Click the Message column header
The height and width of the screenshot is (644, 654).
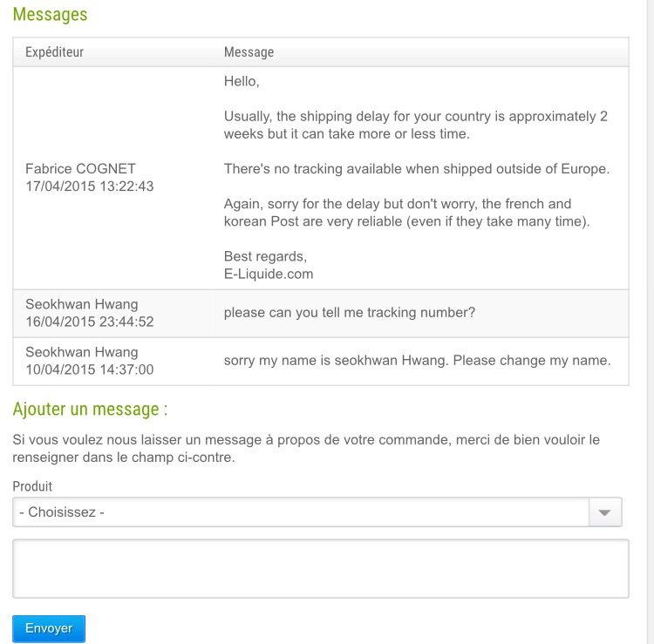(x=249, y=52)
